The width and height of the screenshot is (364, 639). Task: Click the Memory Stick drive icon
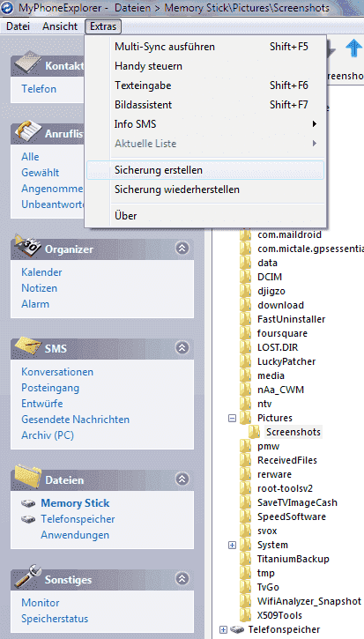coord(28,503)
